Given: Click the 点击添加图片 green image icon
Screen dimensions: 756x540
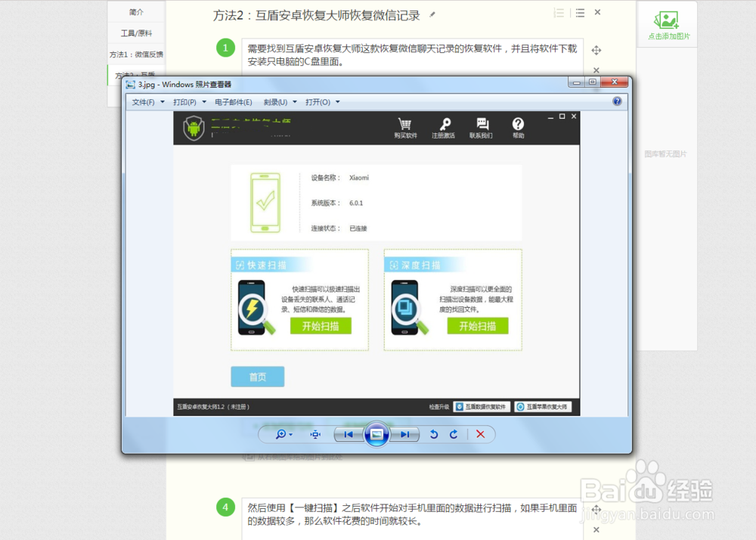Looking at the screenshot, I should point(666,18).
